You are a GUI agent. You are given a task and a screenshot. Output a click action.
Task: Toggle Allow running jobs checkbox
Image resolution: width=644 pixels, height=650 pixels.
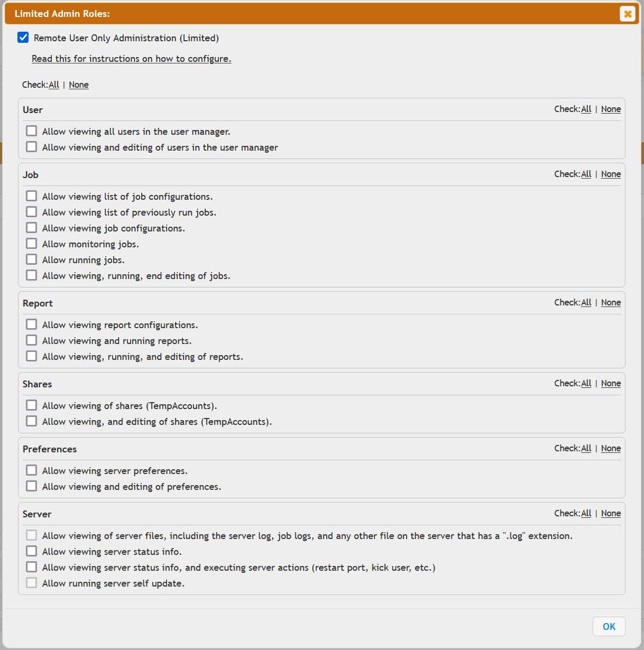32,259
